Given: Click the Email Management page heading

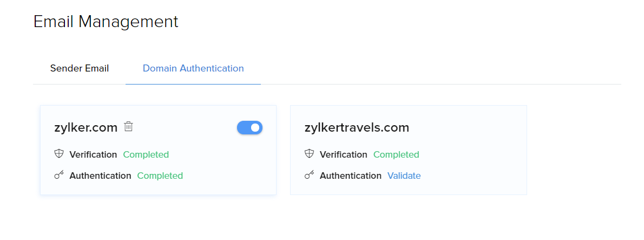Looking at the screenshot, I should [x=106, y=22].
